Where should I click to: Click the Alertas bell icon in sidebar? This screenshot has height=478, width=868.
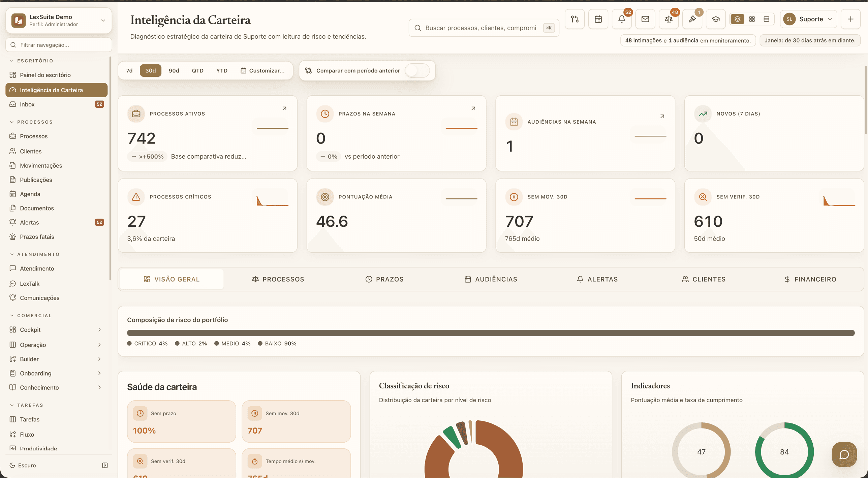coord(13,222)
